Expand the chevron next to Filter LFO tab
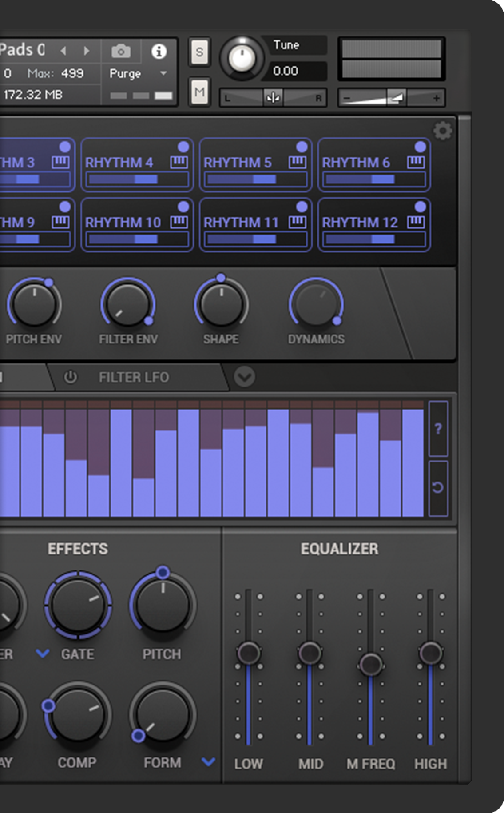Screen dimensions: 504x813 click(x=245, y=377)
